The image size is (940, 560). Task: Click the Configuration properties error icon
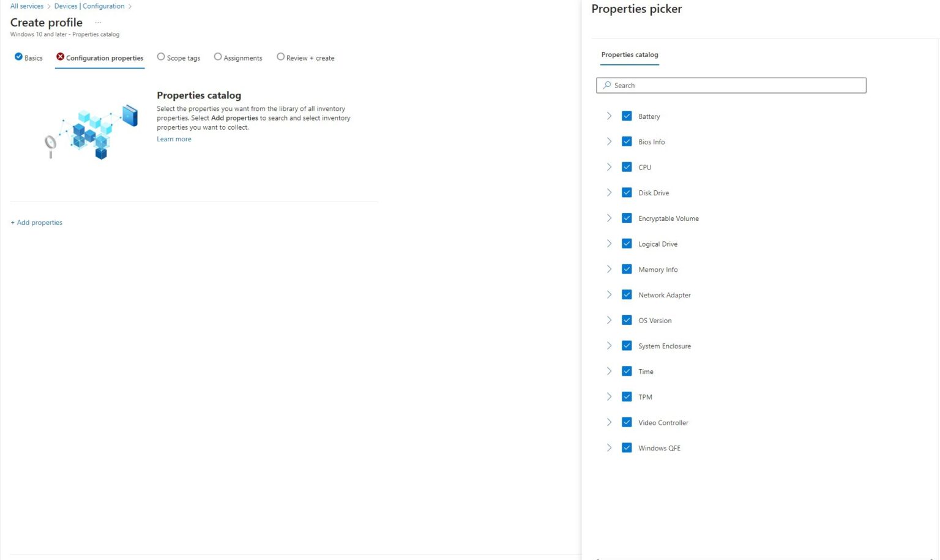pos(60,57)
